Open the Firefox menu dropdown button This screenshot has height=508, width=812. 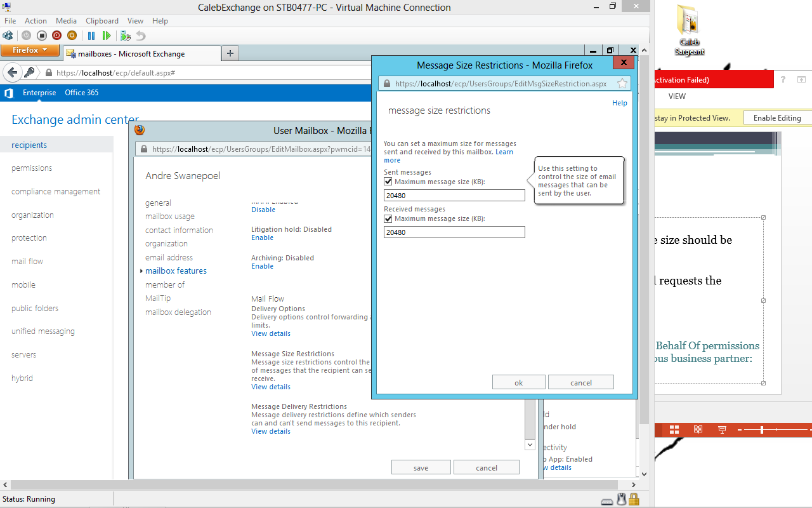click(x=30, y=50)
